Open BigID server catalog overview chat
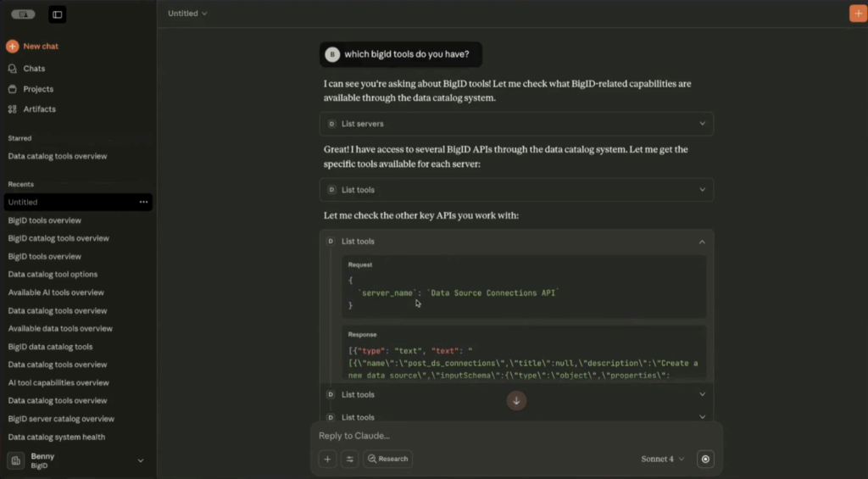The width and height of the screenshot is (868, 479). point(61,419)
